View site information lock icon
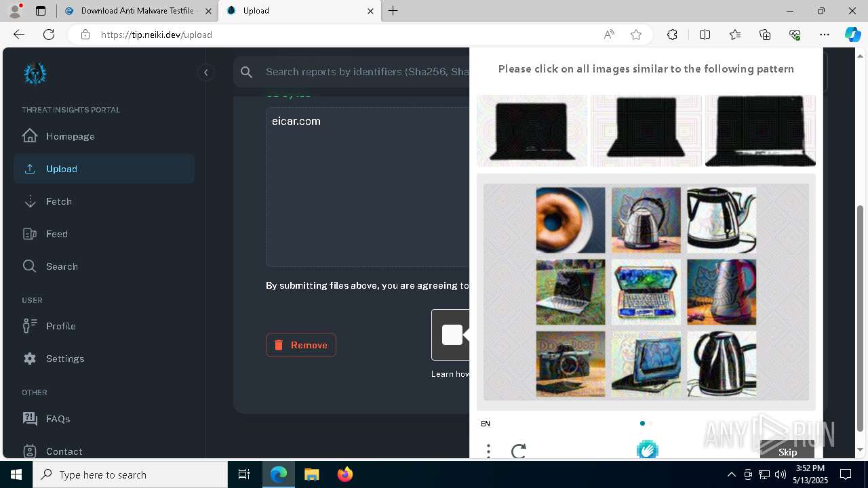This screenshot has width=868, height=488. (85, 35)
